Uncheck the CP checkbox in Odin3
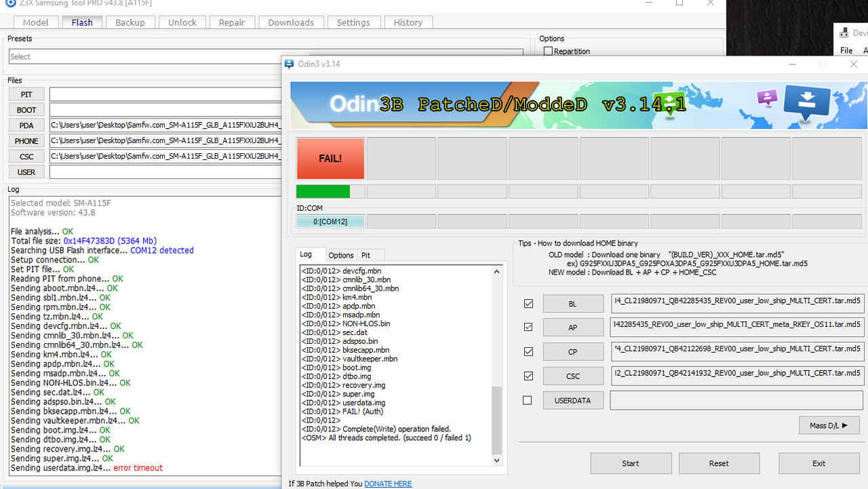868x489 pixels. (x=528, y=351)
